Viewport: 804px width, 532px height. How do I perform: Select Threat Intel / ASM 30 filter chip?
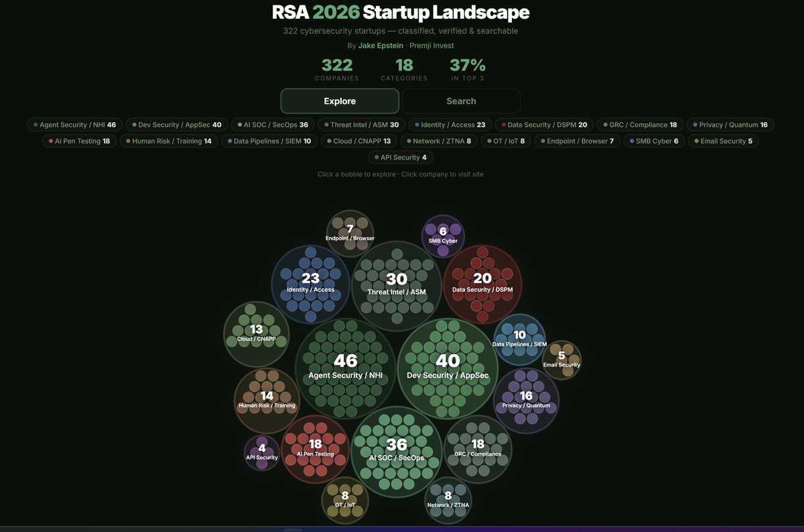(361, 125)
